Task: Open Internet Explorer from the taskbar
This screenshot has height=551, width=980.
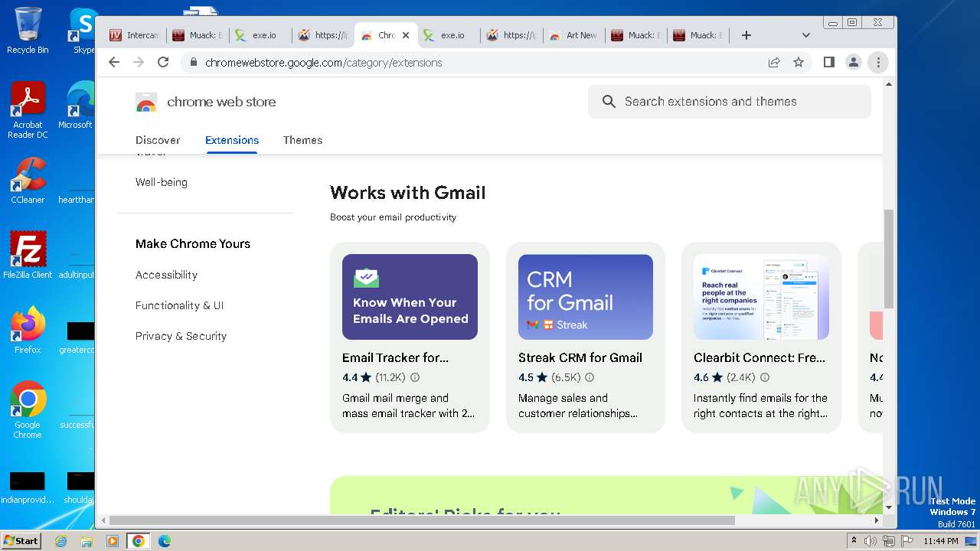Action: 61,541
